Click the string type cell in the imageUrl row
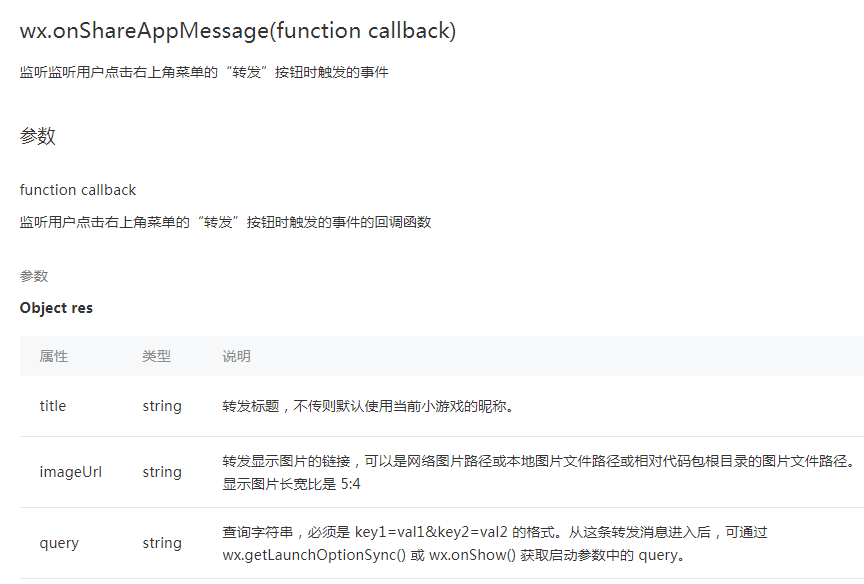 click(162, 472)
